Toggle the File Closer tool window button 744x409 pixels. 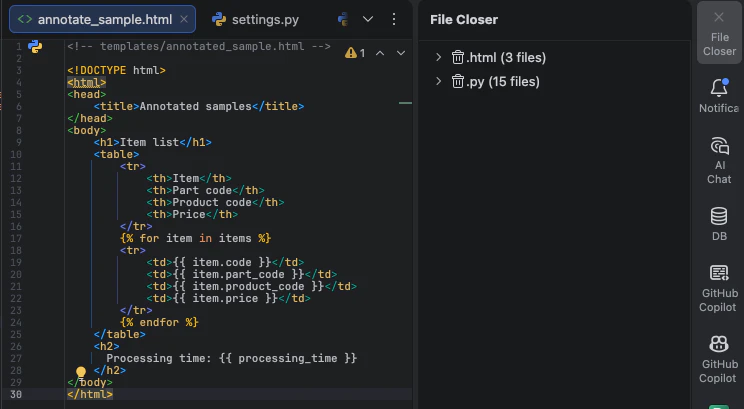point(719,33)
